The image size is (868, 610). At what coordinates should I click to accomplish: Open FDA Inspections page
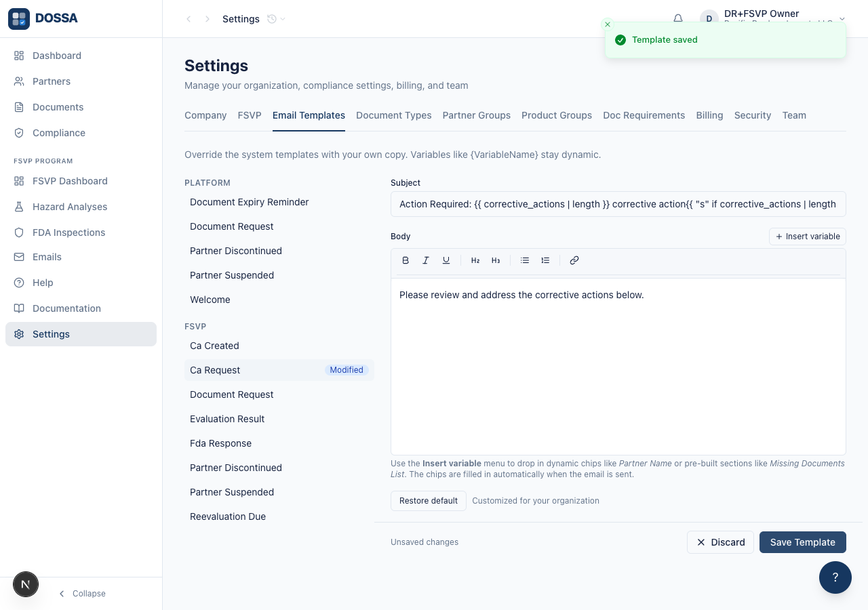(81, 232)
